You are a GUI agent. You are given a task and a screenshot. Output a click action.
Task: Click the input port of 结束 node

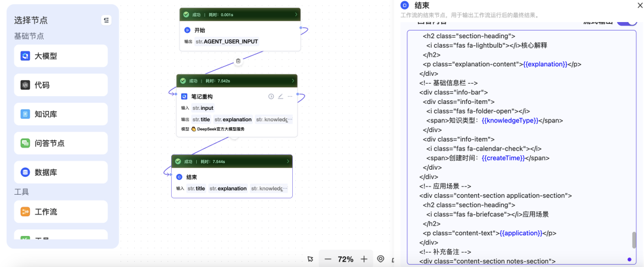pos(171,175)
